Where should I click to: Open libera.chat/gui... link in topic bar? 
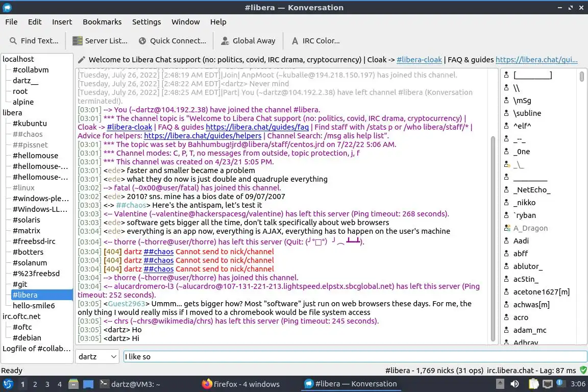pos(536,60)
